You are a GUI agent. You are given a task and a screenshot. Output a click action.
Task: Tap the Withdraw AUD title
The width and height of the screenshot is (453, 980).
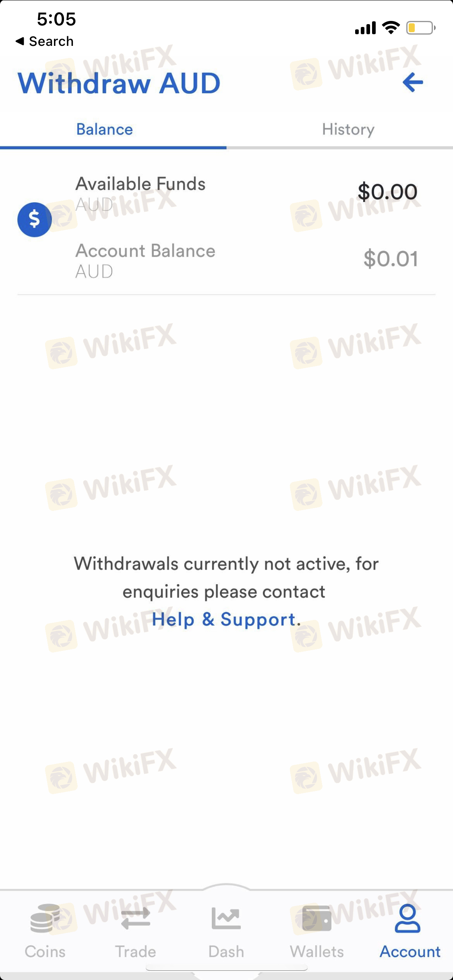point(119,83)
